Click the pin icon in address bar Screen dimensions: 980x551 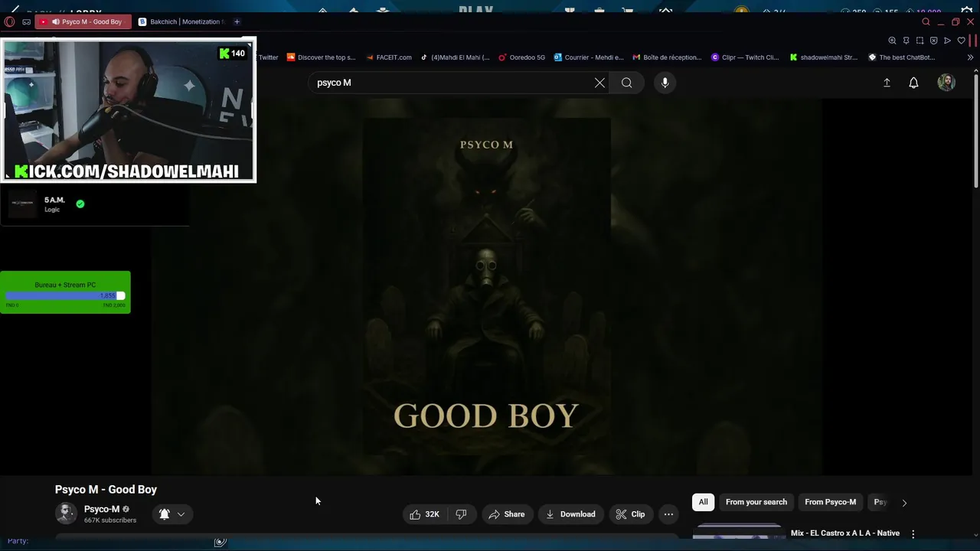point(906,41)
